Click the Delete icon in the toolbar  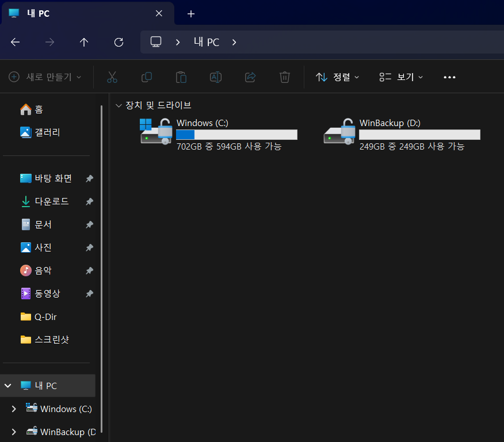284,77
